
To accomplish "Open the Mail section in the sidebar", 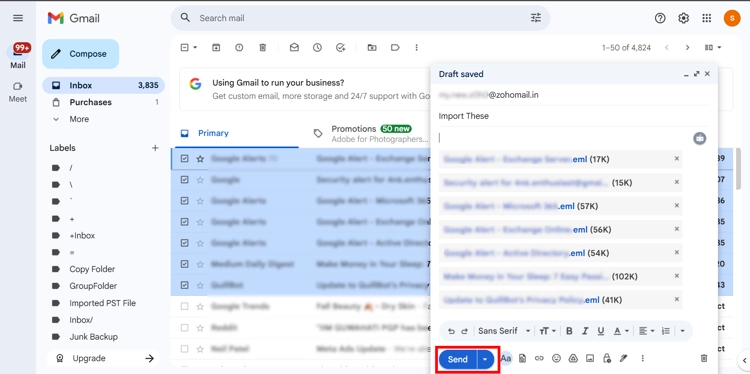I will [x=18, y=56].
